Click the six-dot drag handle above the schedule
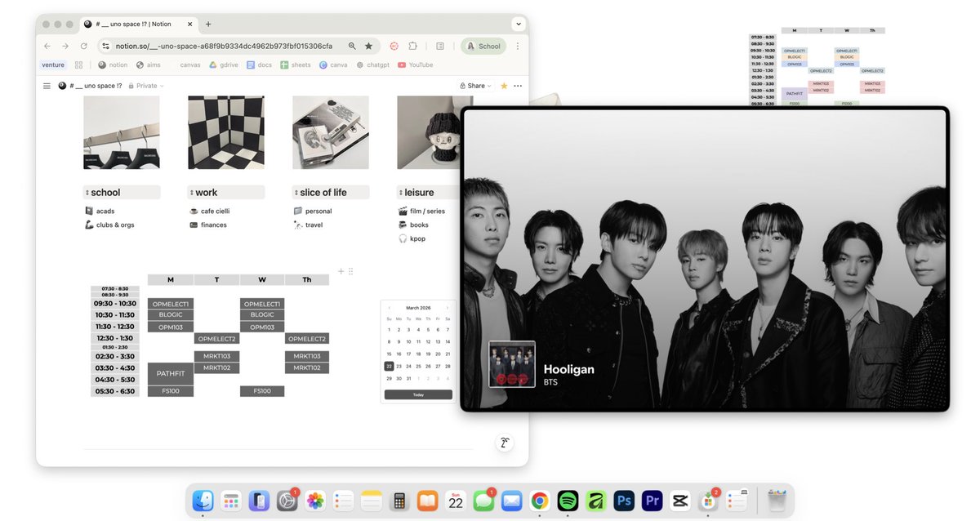This screenshot has width=980, height=521. (351, 271)
